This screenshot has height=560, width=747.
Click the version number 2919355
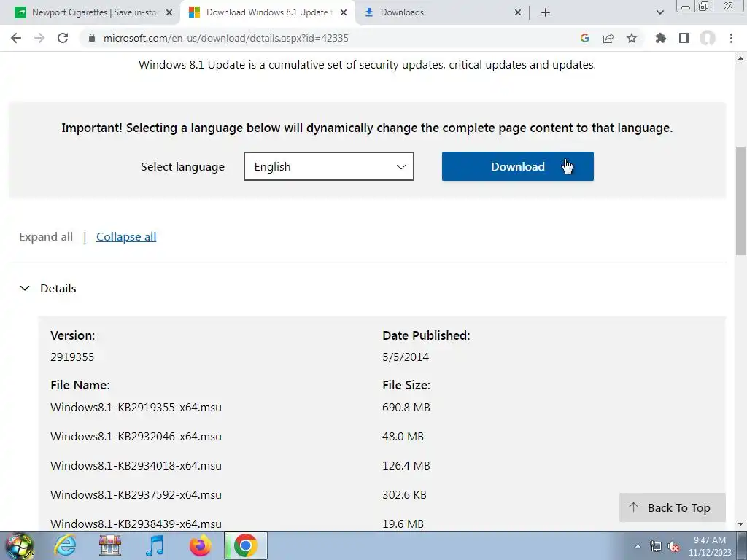(72, 357)
